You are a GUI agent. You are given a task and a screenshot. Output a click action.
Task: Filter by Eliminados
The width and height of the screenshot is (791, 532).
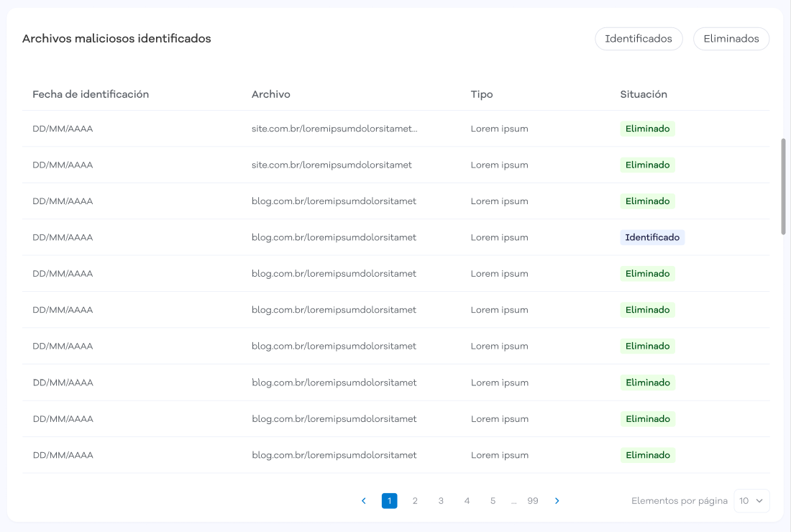click(731, 39)
